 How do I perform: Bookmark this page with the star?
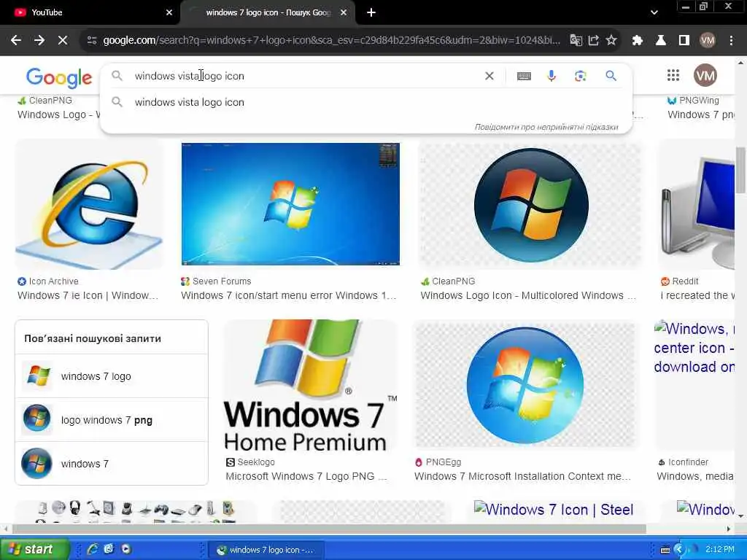coord(612,41)
